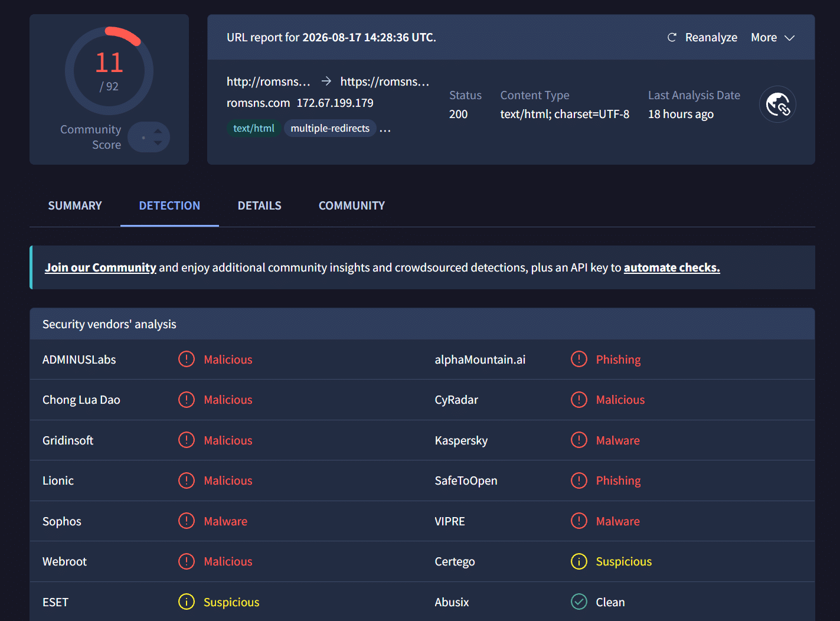
Task: Click the suspicious info icon for Certego
Action: pos(579,561)
